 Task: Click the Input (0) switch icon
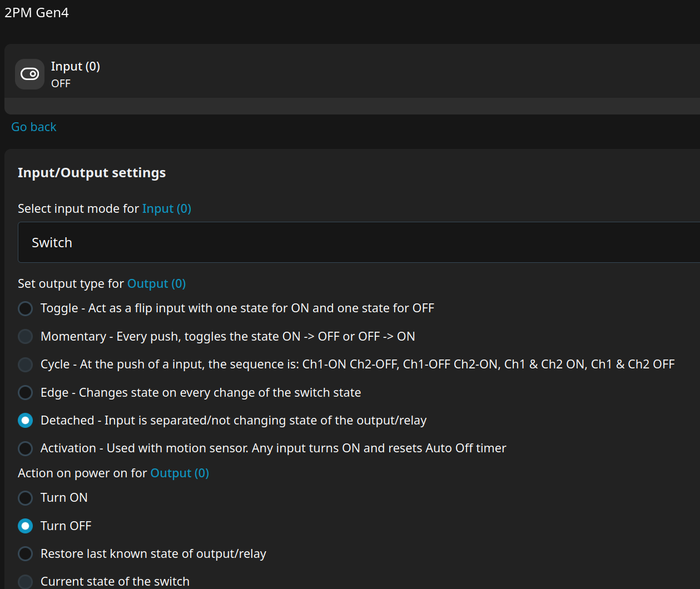(29, 74)
